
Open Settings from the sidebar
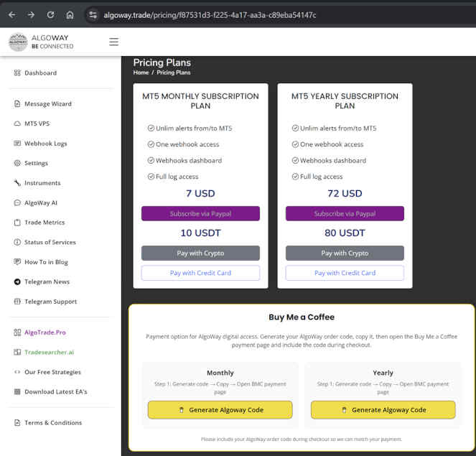pyautogui.click(x=36, y=163)
